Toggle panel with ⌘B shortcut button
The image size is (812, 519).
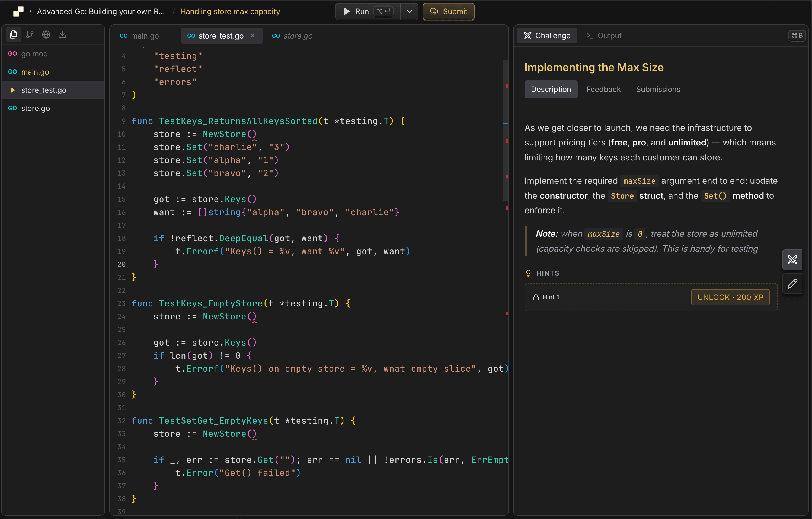click(797, 36)
